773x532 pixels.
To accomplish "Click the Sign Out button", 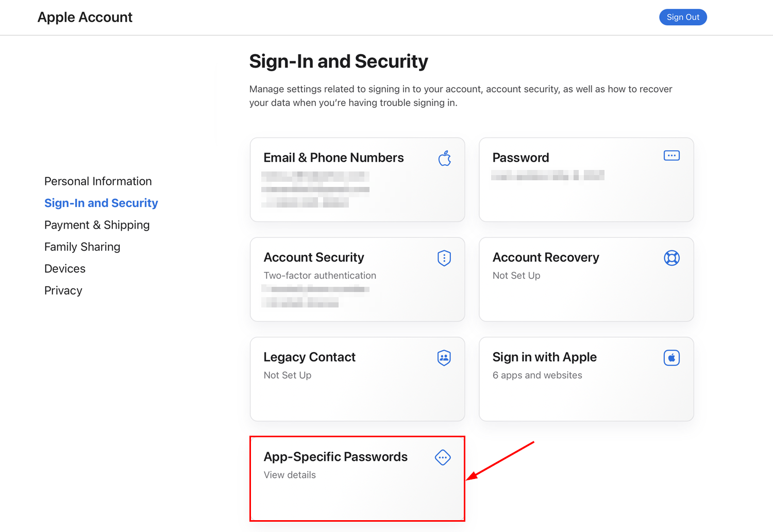I will 683,17.
